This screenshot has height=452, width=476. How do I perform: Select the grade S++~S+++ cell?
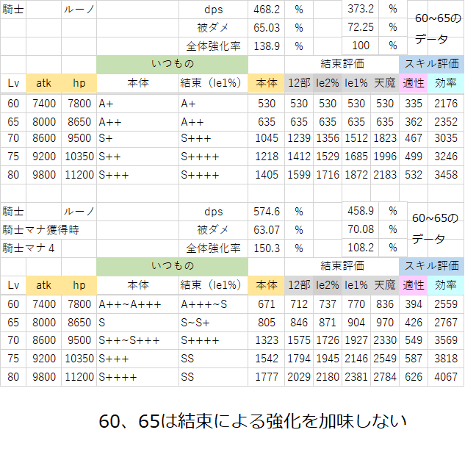(129, 340)
